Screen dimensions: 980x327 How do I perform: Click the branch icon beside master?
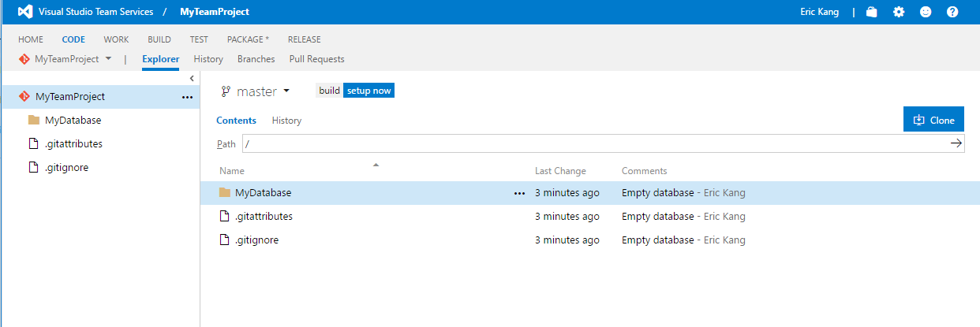(x=226, y=91)
